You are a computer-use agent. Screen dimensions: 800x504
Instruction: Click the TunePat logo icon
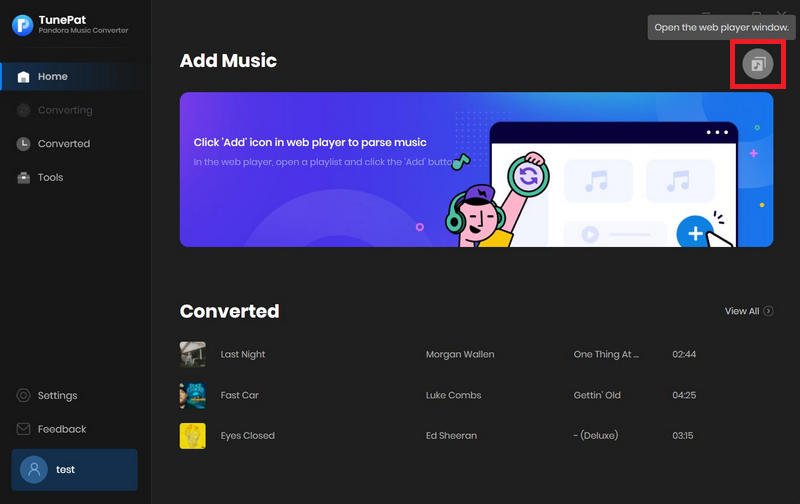(x=22, y=25)
